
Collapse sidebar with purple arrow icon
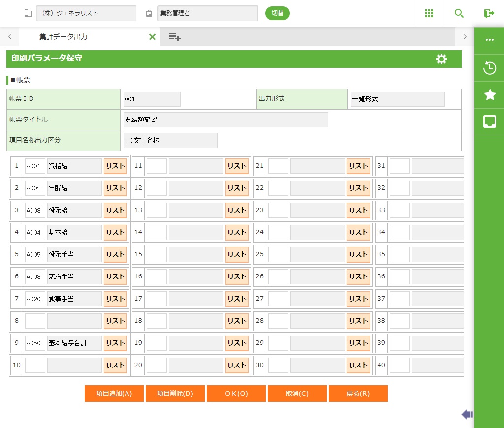(467, 415)
